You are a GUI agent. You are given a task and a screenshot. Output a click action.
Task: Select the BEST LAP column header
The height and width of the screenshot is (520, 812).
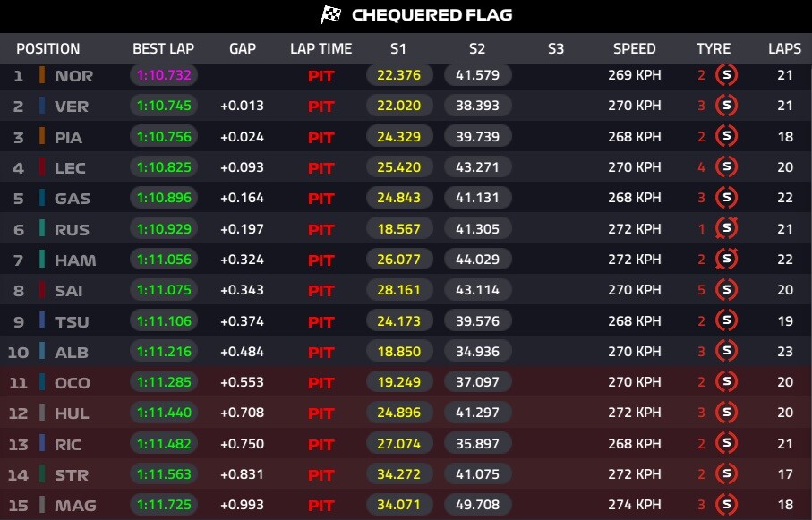pyautogui.click(x=163, y=48)
